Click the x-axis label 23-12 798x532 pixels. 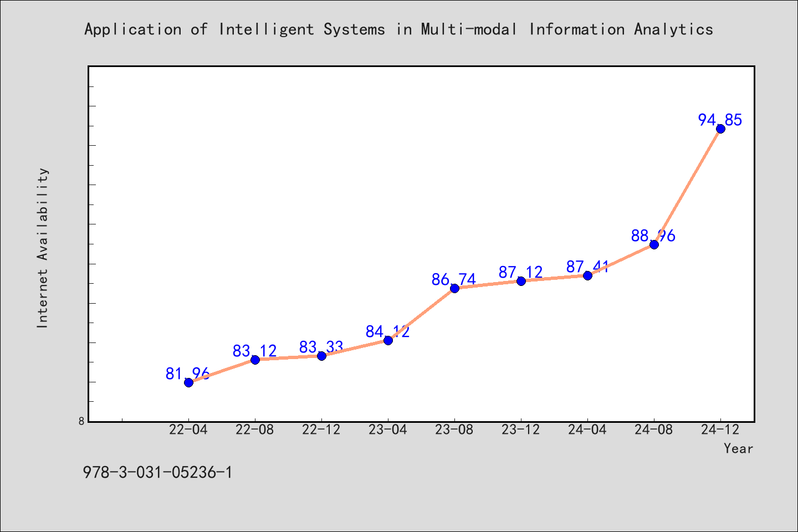(521, 429)
